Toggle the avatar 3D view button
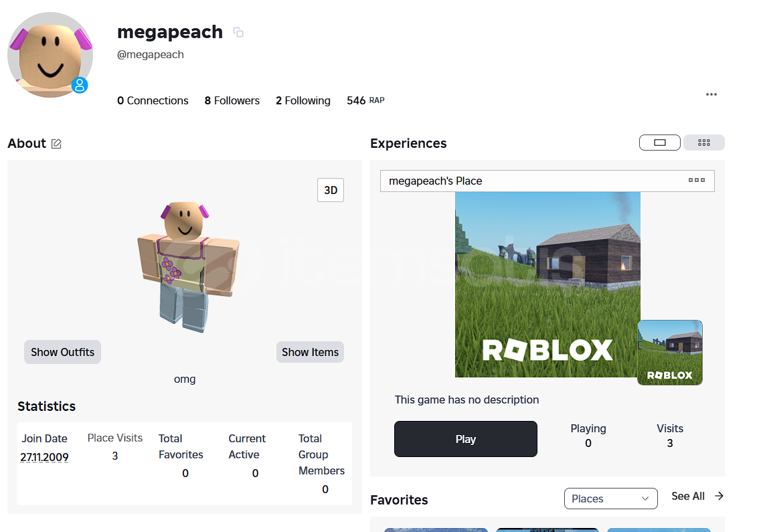The width and height of the screenshot is (761, 532). pyautogui.click(x=331, y=190)
